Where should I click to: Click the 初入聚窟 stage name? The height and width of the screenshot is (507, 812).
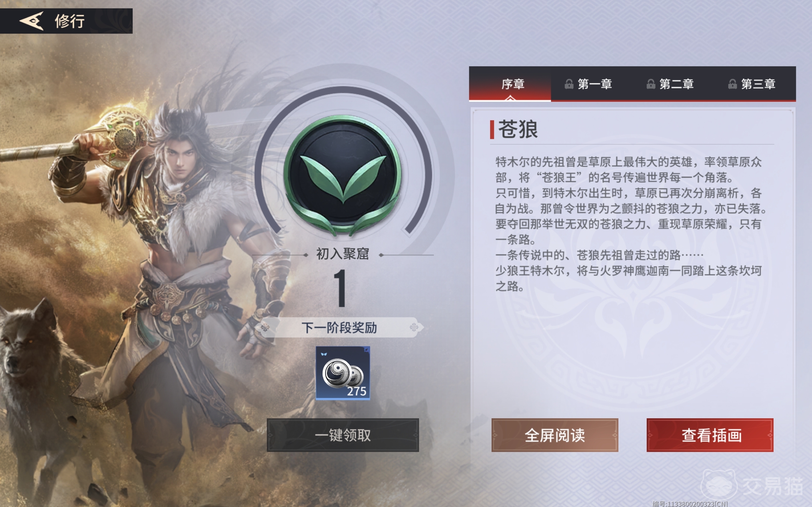click(343, 254)
